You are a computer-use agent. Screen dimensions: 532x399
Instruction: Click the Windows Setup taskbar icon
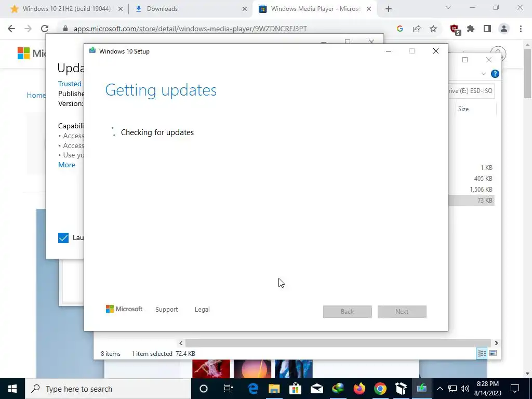click(422, 389)
